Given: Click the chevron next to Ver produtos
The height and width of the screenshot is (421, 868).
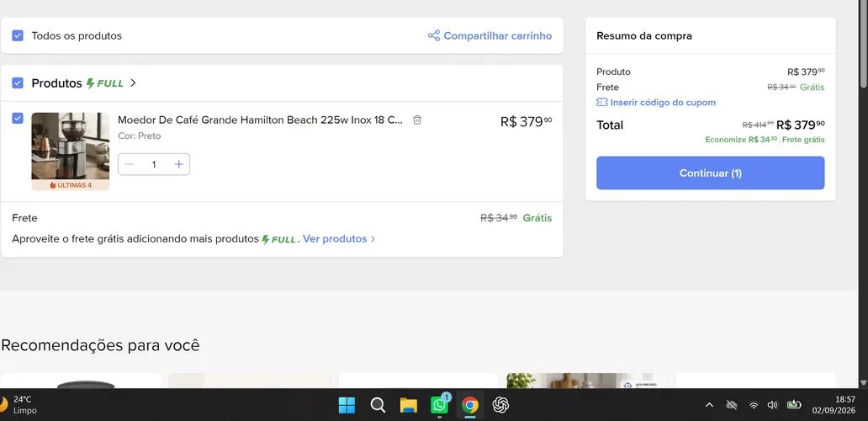Looking at the screenshot, I should [x=373, y=239].
